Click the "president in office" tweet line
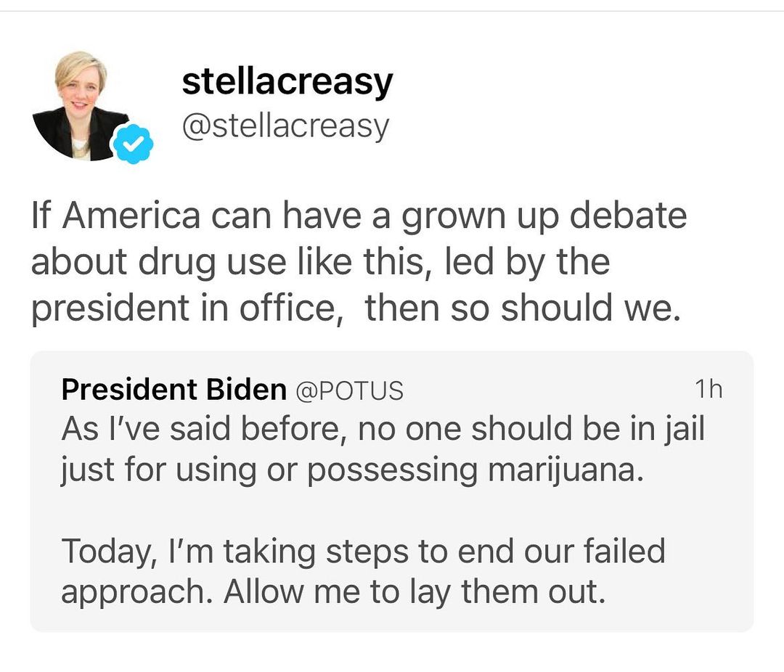This screenshot has height=672, width=784. pos(356,307)
